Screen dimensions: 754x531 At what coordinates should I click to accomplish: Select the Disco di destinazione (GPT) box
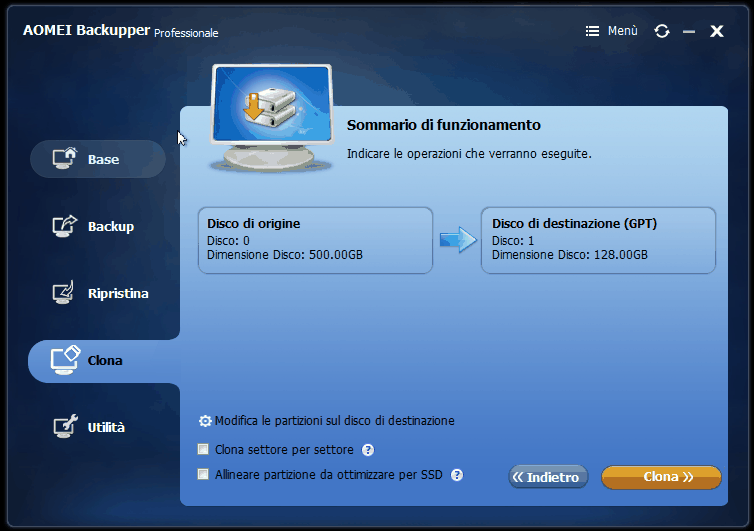click(x=598, y=240)
